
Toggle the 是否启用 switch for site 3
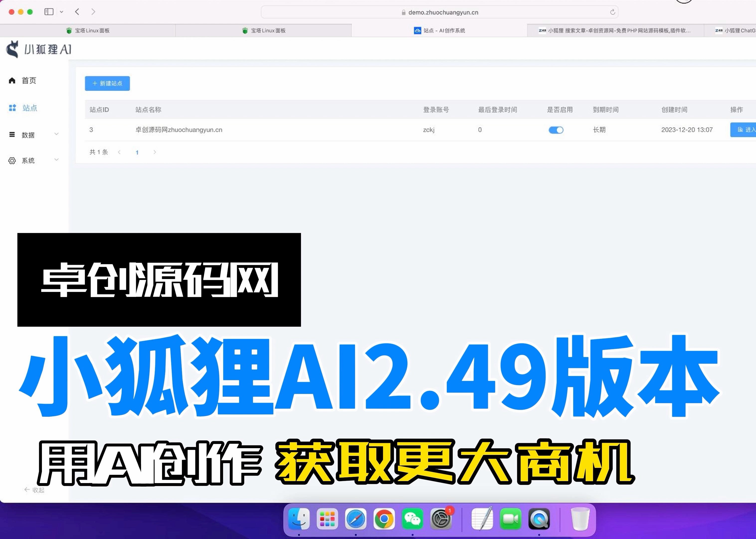tap(556, 130)
